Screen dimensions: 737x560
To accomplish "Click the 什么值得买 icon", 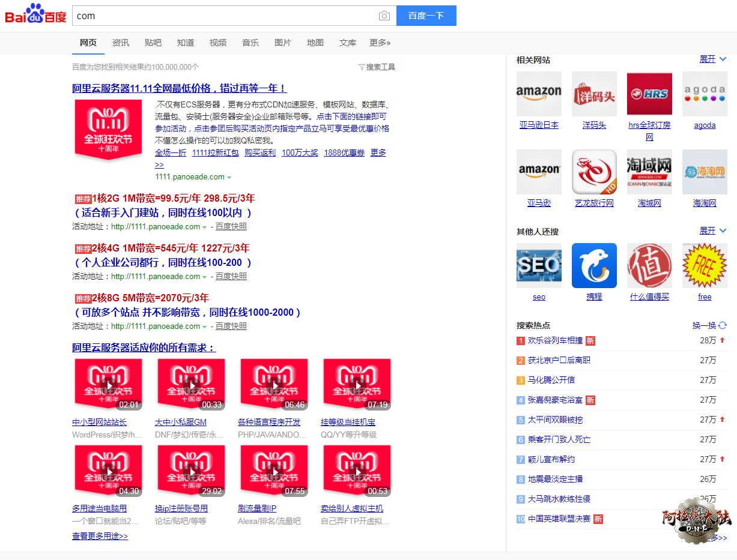I will (649, 265).
